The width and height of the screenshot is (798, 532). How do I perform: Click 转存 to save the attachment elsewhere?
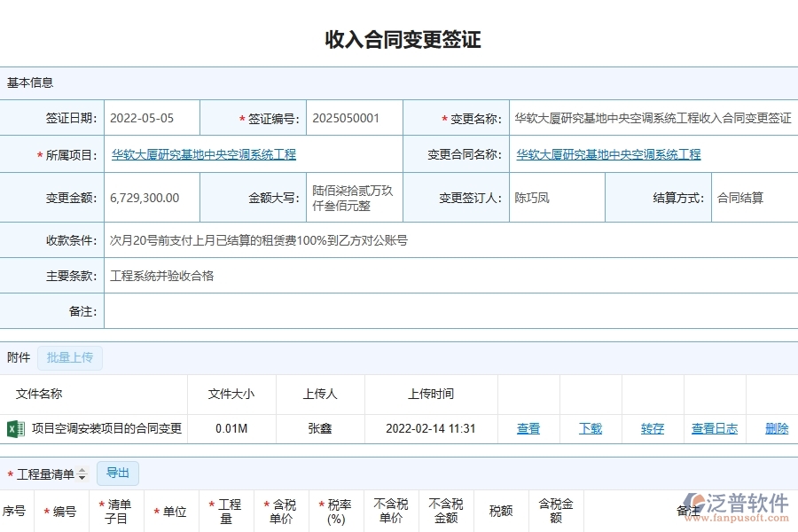point(653,428)
